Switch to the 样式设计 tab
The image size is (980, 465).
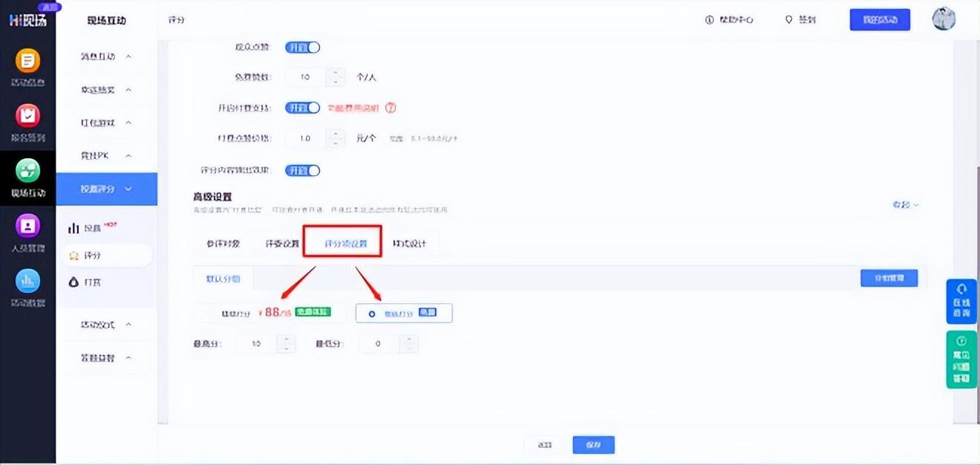(x=409, y=244)
